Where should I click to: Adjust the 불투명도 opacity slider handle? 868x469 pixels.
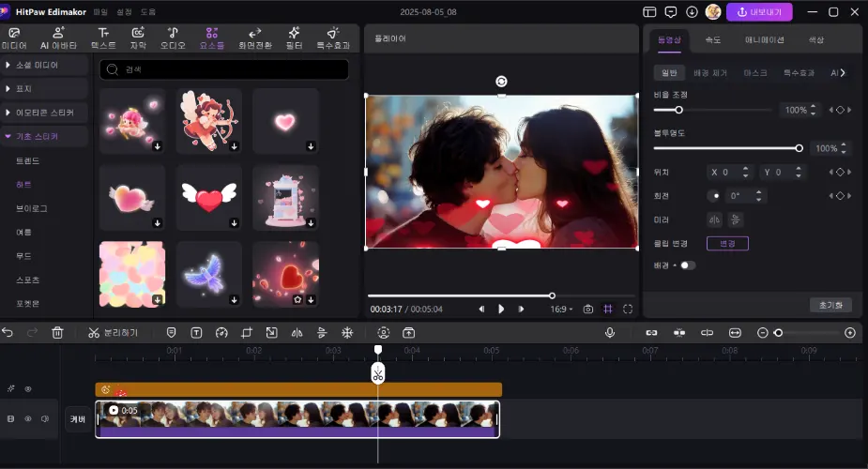(799, 148)
